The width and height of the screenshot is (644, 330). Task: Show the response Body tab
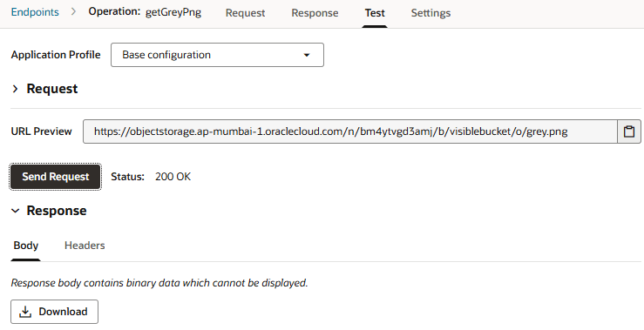point(26,246)
